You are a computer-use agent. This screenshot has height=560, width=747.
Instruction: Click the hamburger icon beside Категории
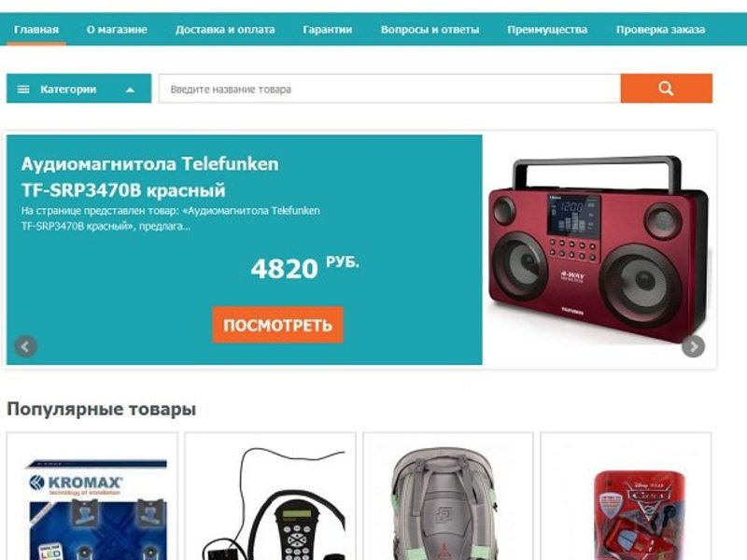pos(23,89)
